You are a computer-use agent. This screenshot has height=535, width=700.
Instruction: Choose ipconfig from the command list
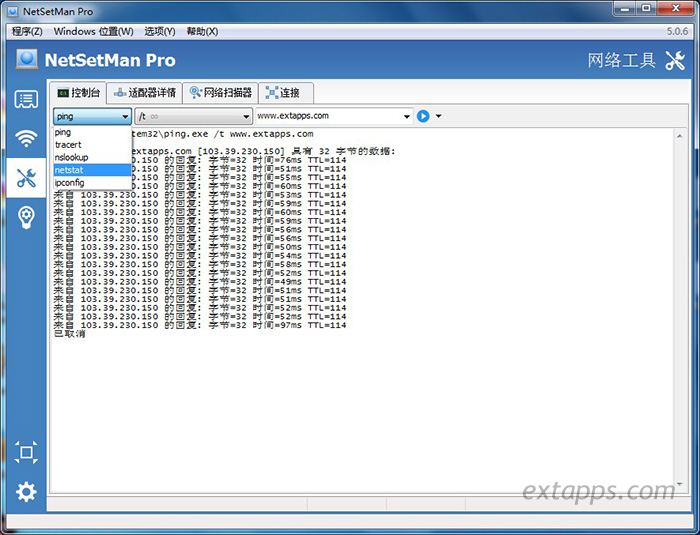(92, 182)
